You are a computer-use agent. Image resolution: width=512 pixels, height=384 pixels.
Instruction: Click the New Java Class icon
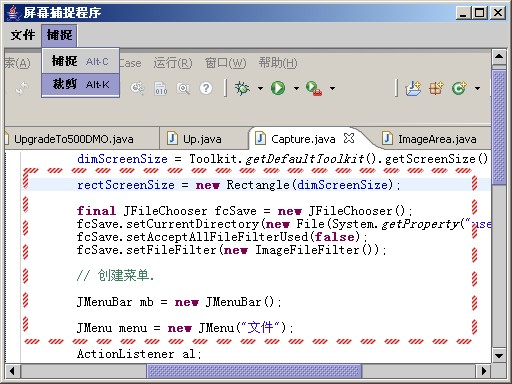pyautogui.click(x=459, y=88)
